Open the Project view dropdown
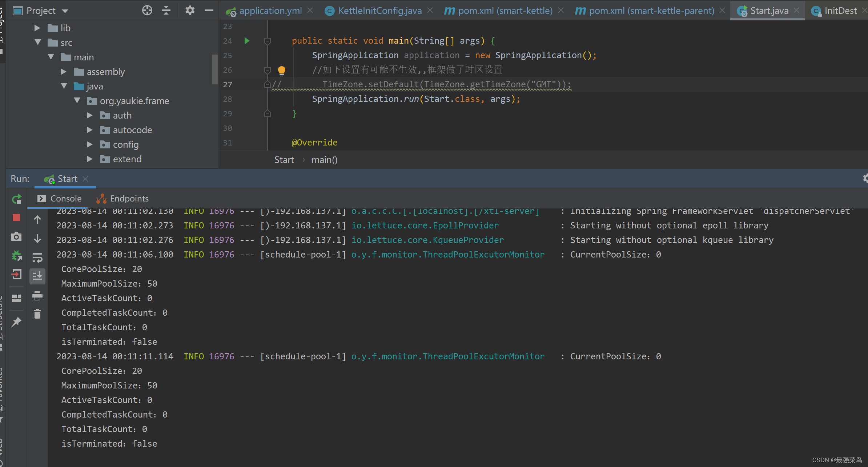 point(65,11)
